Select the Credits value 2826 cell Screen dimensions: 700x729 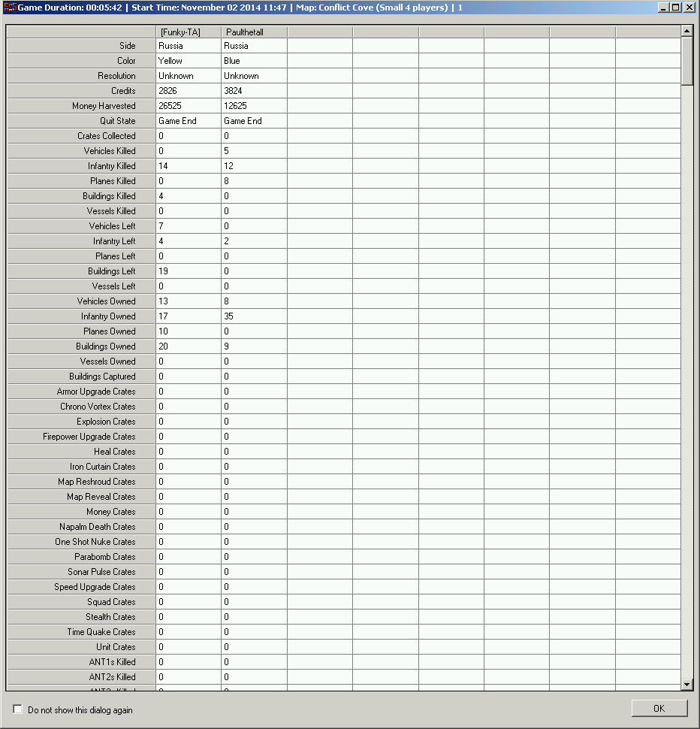pos(189,91)
